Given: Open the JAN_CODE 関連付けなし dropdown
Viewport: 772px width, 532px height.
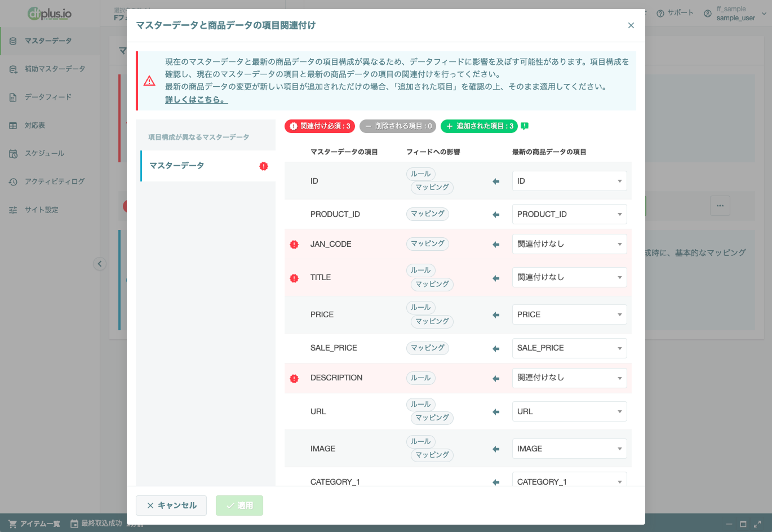Looking at the screenshot, I should [569, 244].
